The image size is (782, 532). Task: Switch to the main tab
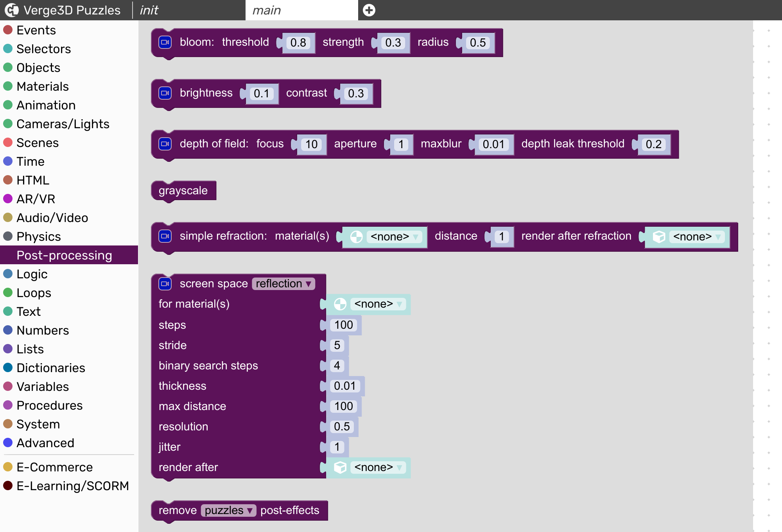point(302,10)
